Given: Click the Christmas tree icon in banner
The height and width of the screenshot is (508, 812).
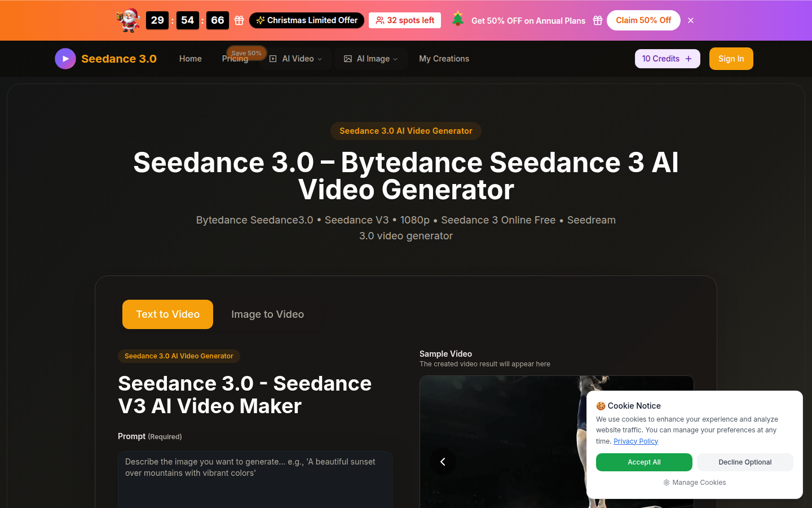Looking at the screenshot, I should point(458,19).
